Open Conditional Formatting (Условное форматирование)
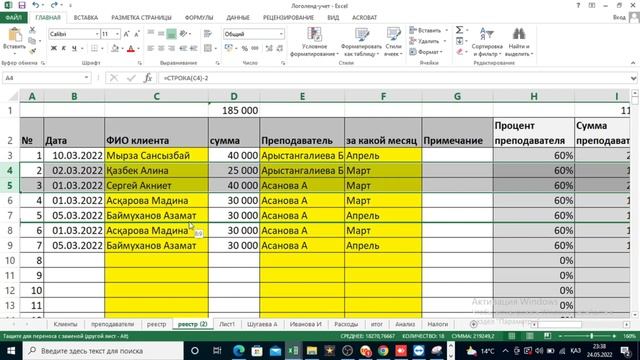 click(314, 42)
